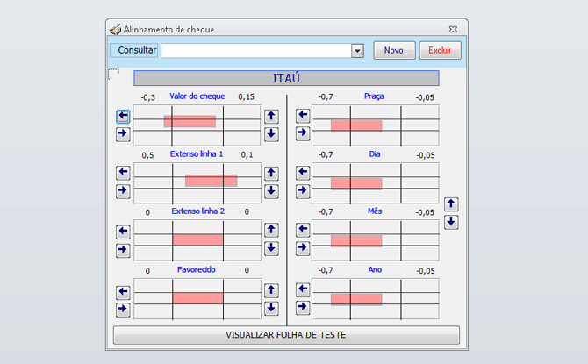Click the -0,3 value above Valor do cheque
The width and height of the screenshot is (588, 364).
(x=148, y=97)
